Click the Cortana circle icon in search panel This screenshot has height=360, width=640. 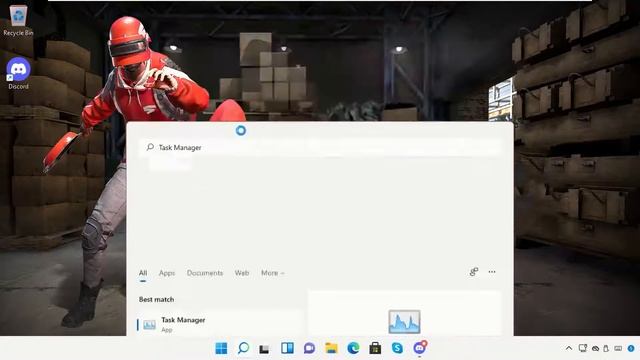point(241,131)
